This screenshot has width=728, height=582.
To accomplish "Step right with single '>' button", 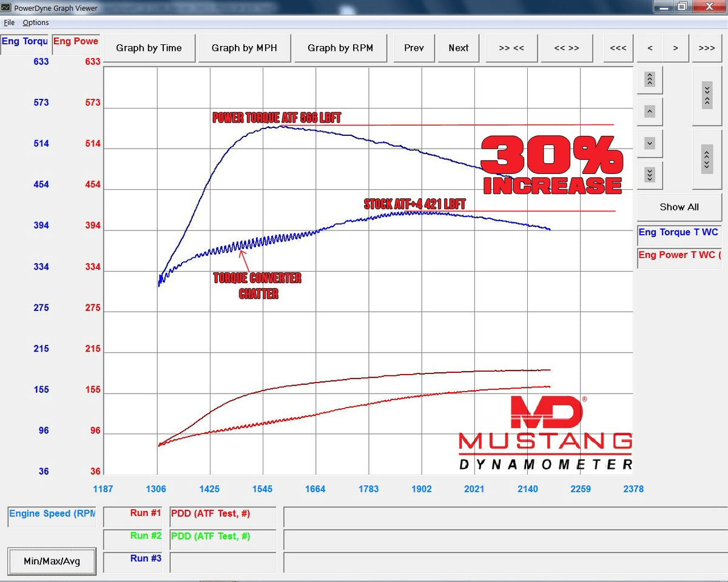I will pos(675,48).
